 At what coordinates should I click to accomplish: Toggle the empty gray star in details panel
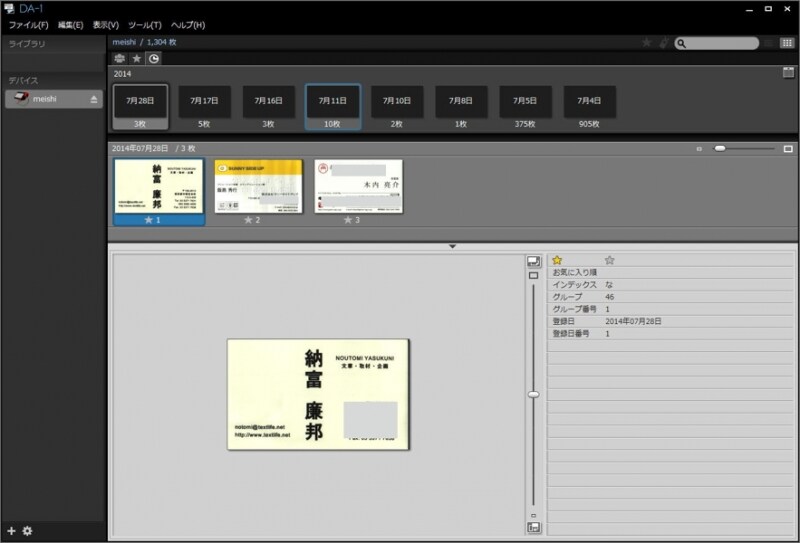click(610, 260)
